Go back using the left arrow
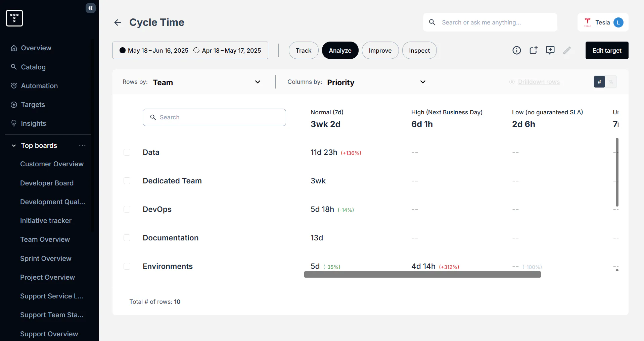Viewport: 644px width, 341px height. pos(118,22)
